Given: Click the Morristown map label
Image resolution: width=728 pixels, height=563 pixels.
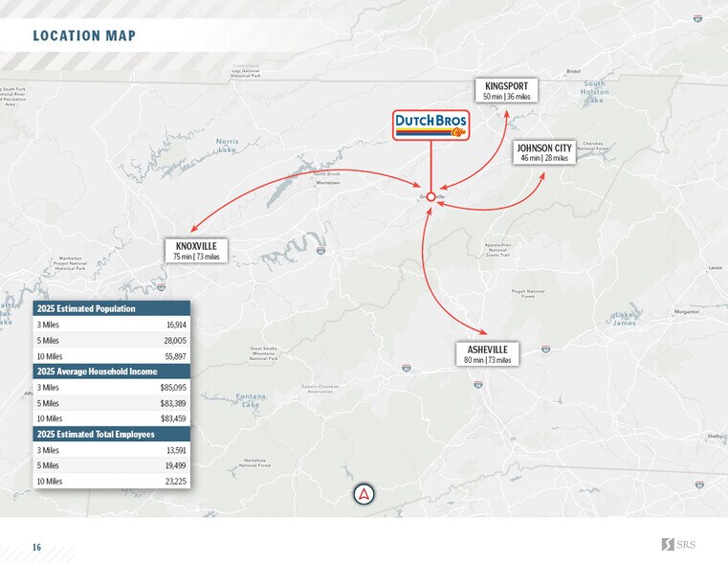Looking at the screenshot, I should [328, 183].
